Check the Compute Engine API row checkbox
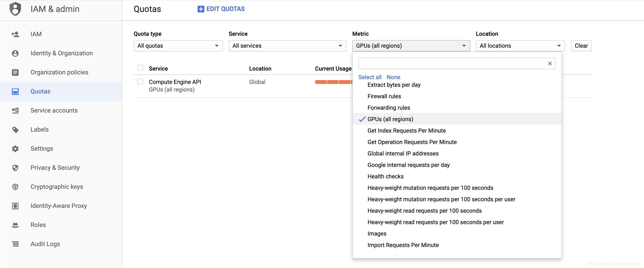 [140, 82]
